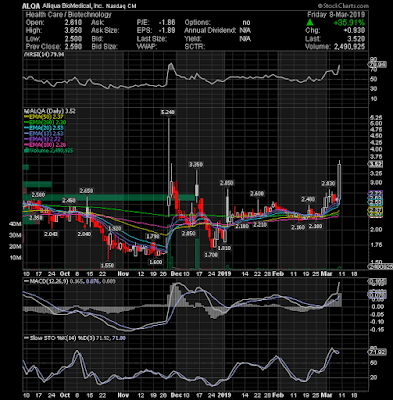Click the 1.600 low price label

tap(155, 262)
